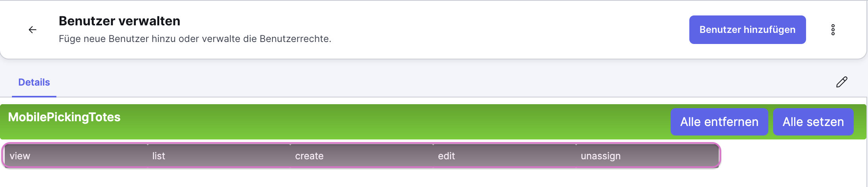Click the subtitle text about Benutzerrechte

195,39
